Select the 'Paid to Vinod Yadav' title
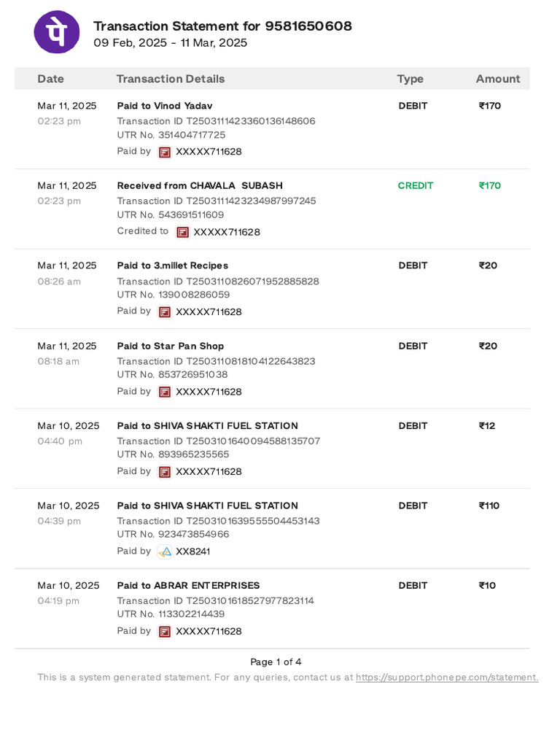 click(x=164, y=106)
